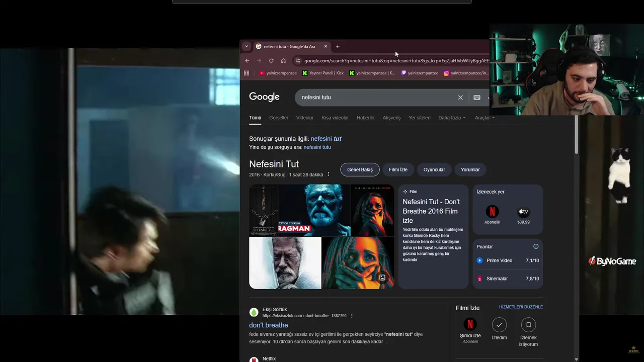Select the Oyuncular chip

click(x=434, y=169)
